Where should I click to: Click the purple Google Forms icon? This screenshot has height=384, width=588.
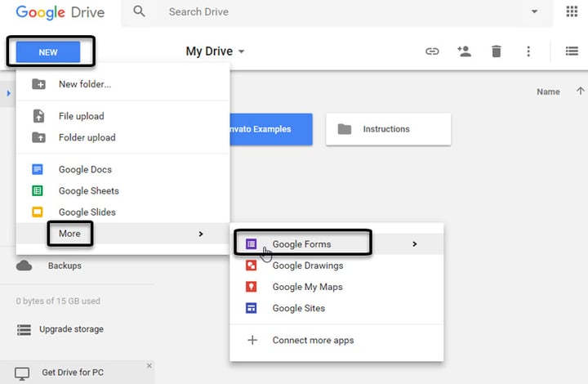point(252,243)
